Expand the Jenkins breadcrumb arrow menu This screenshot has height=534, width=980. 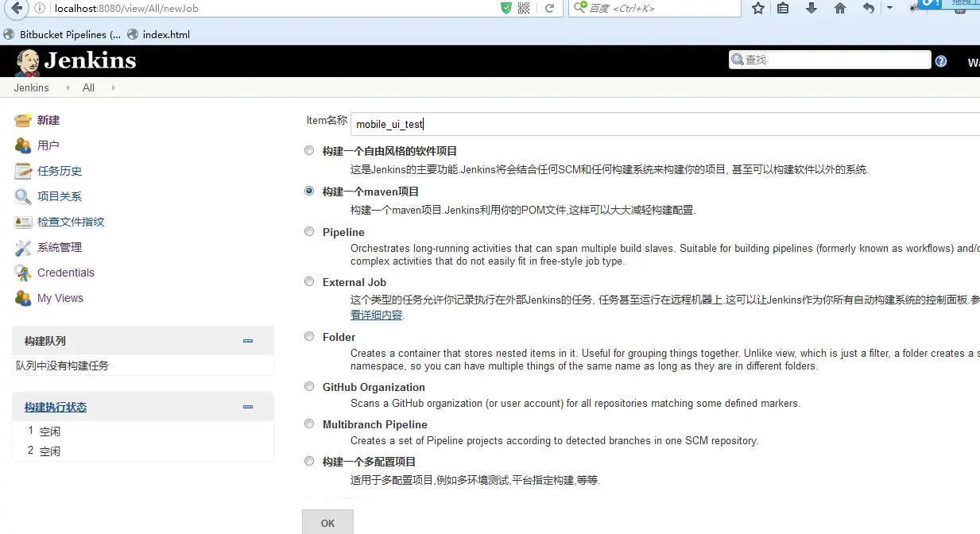click(68, 87)
